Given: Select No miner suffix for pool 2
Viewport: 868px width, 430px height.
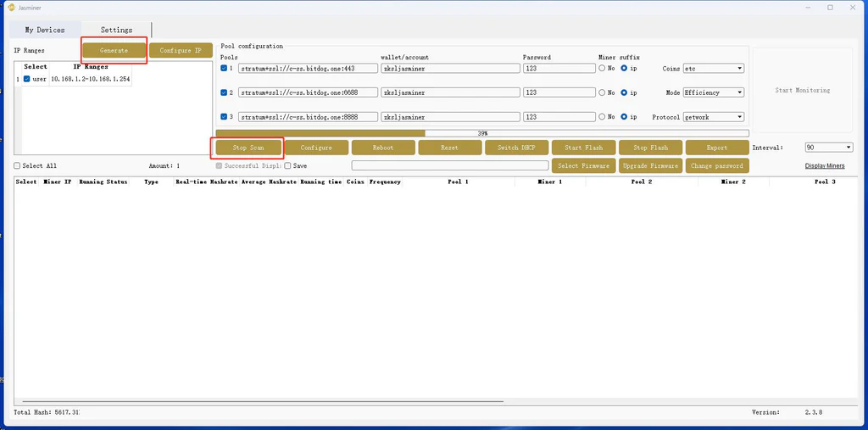Looking at the screenshot, I should tap(602, 92).
